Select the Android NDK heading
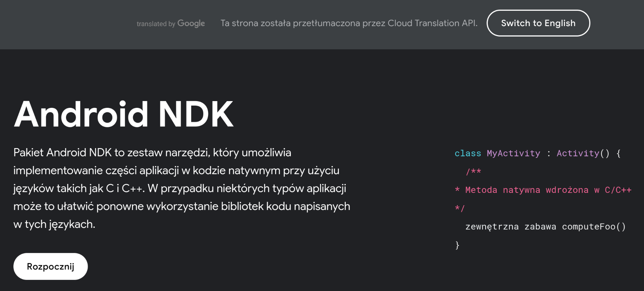 coord(123,114)
